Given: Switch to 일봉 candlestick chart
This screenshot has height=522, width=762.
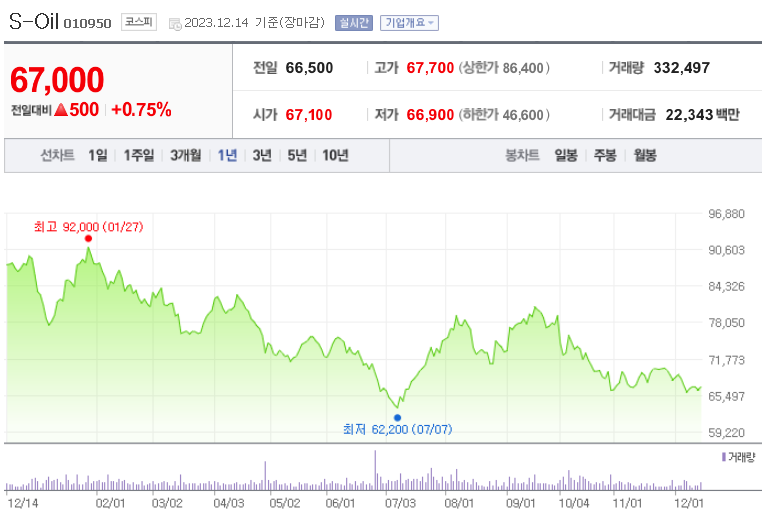Looking at the screenshot, I should (566, 156).
